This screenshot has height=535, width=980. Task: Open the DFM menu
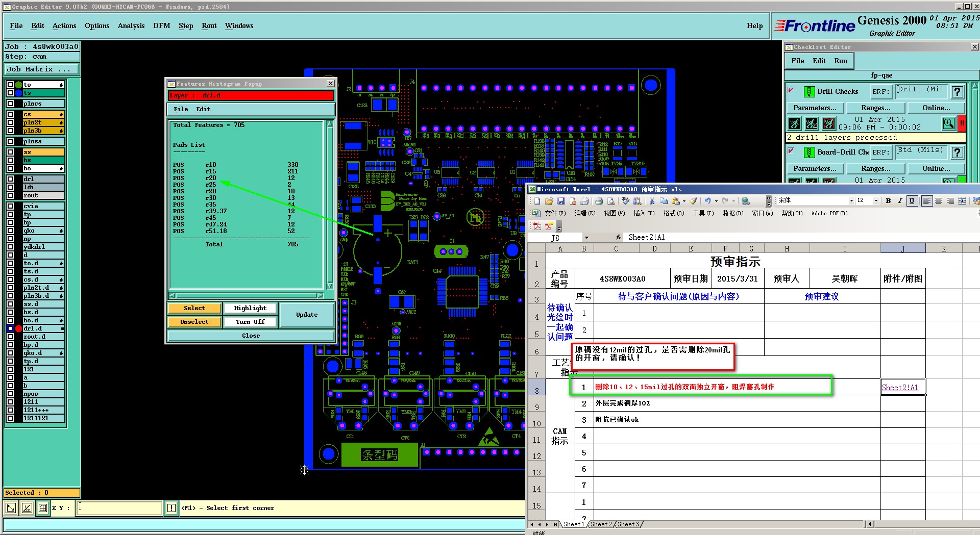point(162,26)
